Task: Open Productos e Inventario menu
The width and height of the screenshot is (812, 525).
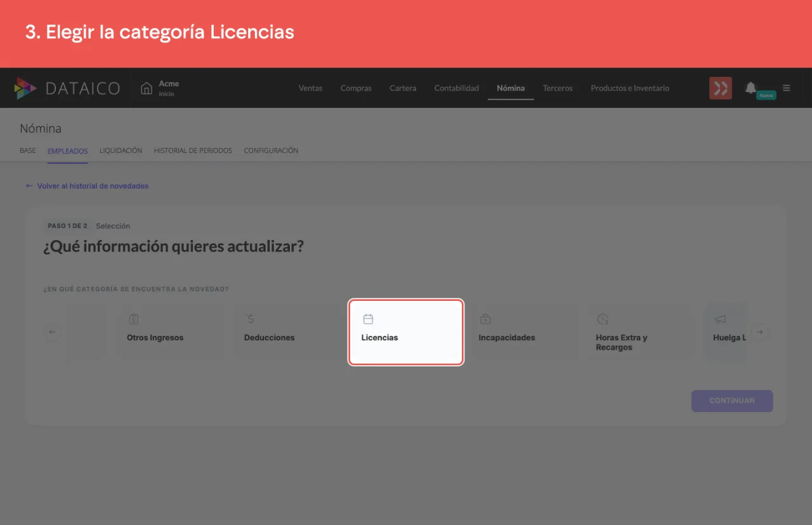Action: pyautogui.click(x=630, y=88)
